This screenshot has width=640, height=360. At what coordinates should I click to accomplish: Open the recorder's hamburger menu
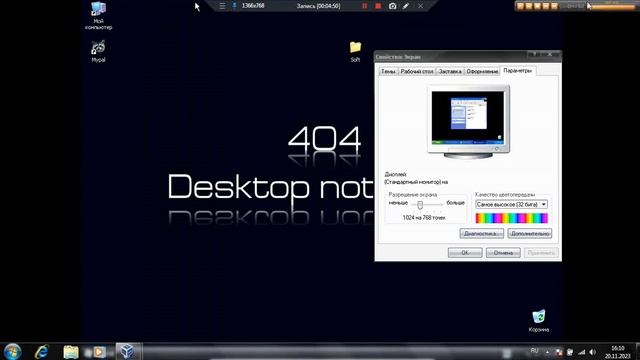coord(222,6)
